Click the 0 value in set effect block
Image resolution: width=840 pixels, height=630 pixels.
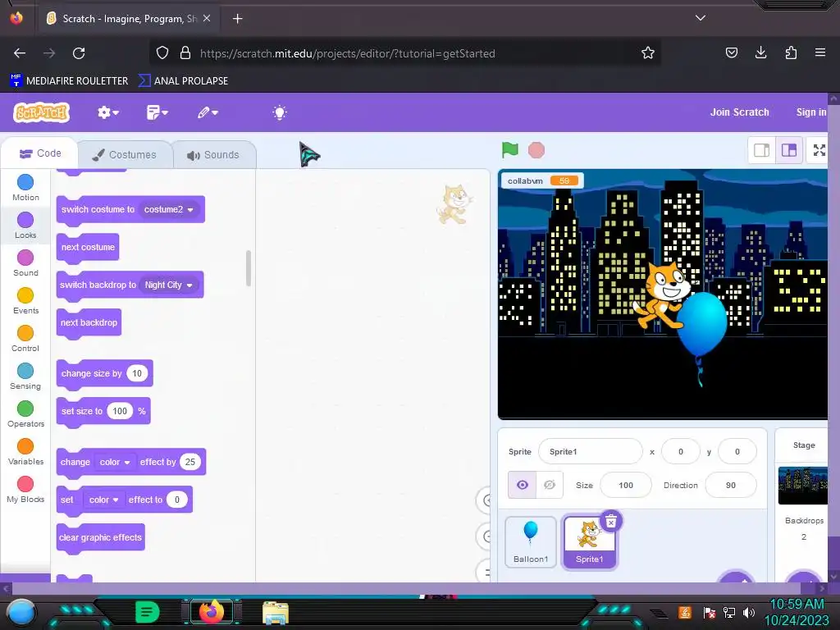pos(177,500)
